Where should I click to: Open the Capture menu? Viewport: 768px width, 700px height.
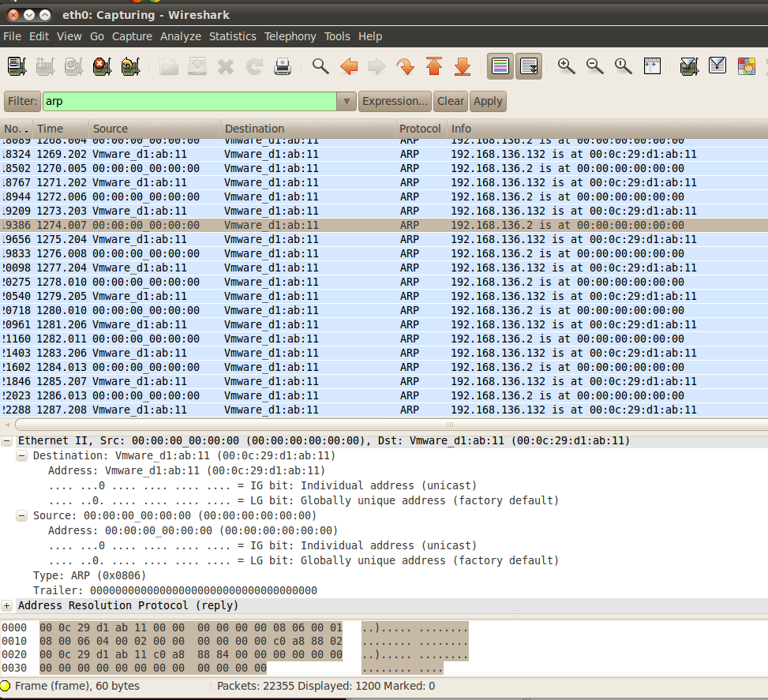pyautogui.click(x=133, y=36)
